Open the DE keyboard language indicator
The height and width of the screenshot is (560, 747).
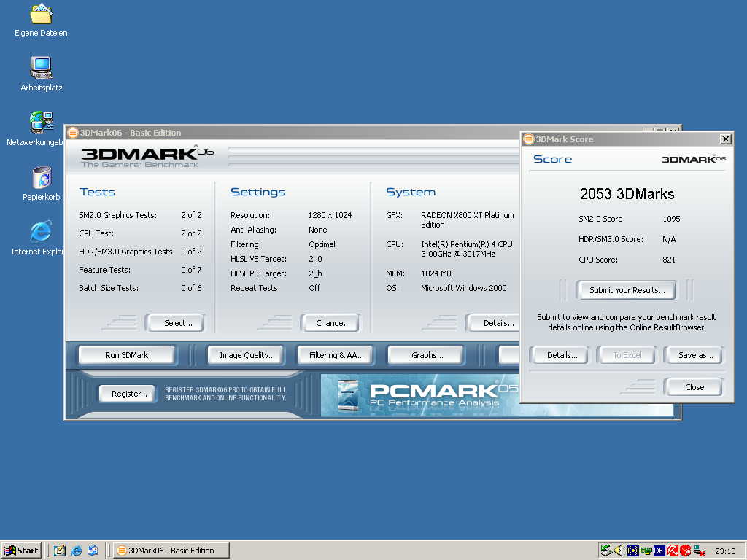(659, 551)
